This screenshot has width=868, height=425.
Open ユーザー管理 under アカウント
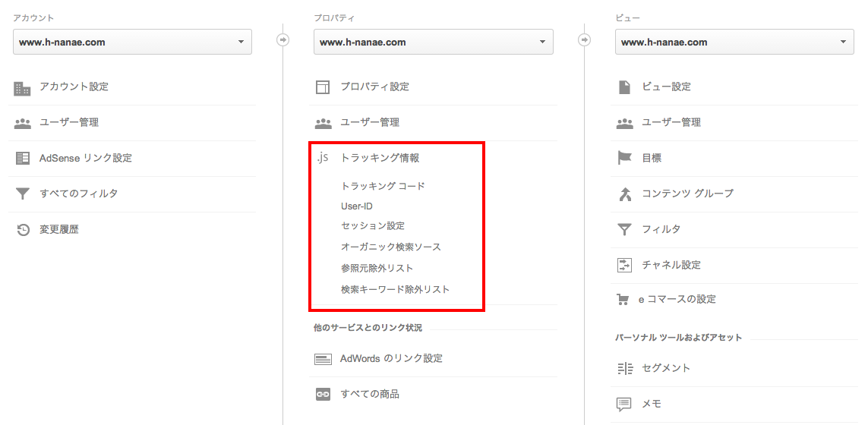pyautogui.click(x=69, y=123)
